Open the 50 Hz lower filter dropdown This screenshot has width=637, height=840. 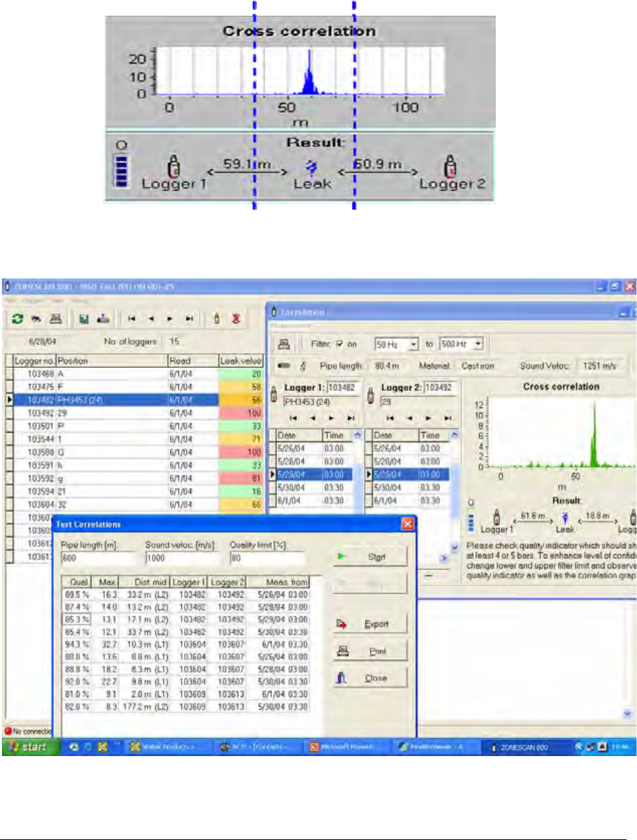click(x=413, y=343)
